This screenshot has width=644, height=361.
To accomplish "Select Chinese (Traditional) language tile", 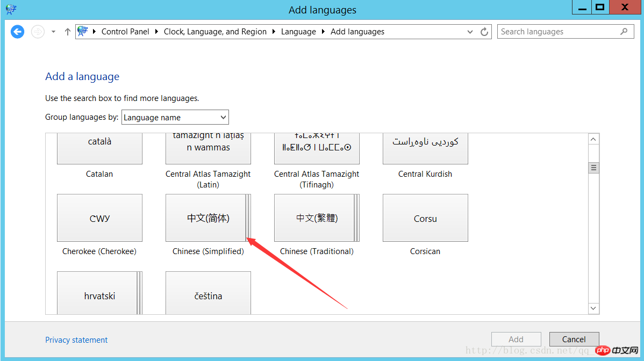I will 317,218.
